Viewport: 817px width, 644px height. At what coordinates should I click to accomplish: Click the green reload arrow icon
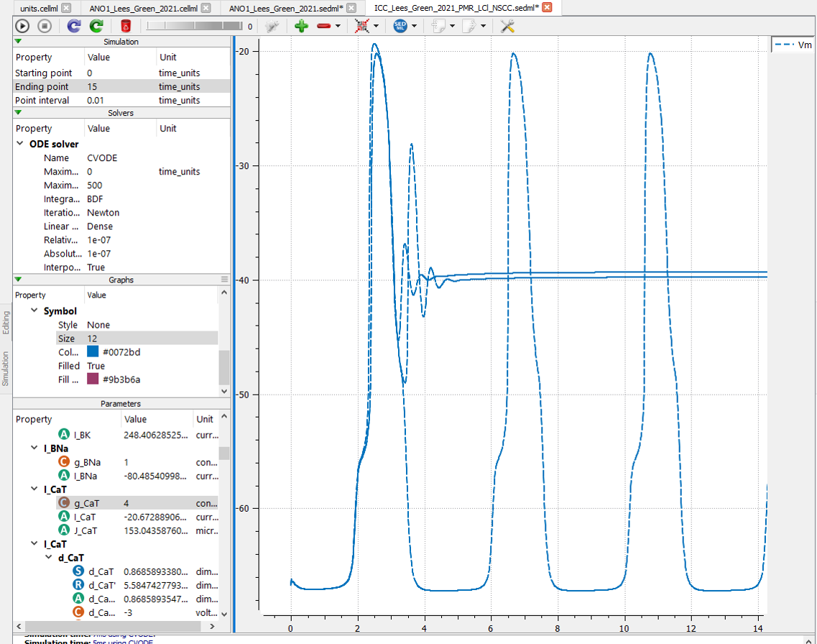96,26
